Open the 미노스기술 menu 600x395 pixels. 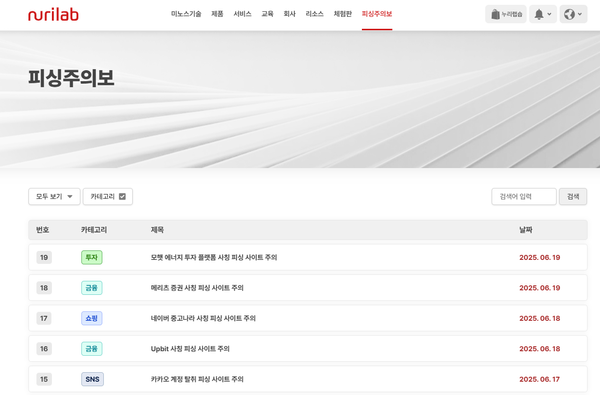[186, 14]
